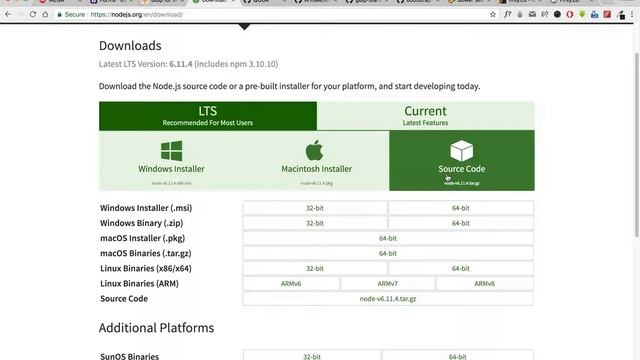Choose 64-bit for SunOS Binaries

pos(458,356)
